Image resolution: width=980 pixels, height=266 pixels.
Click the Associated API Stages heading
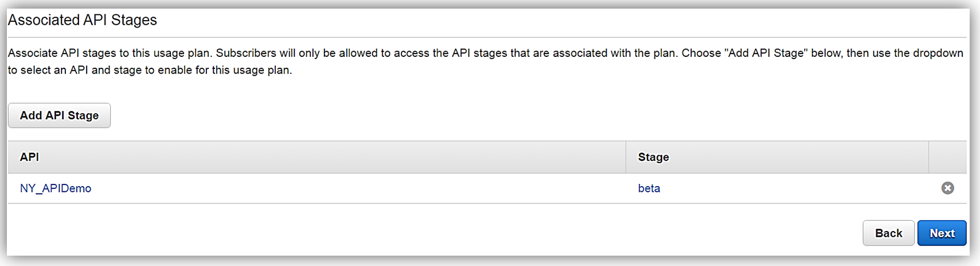[82, 20]
